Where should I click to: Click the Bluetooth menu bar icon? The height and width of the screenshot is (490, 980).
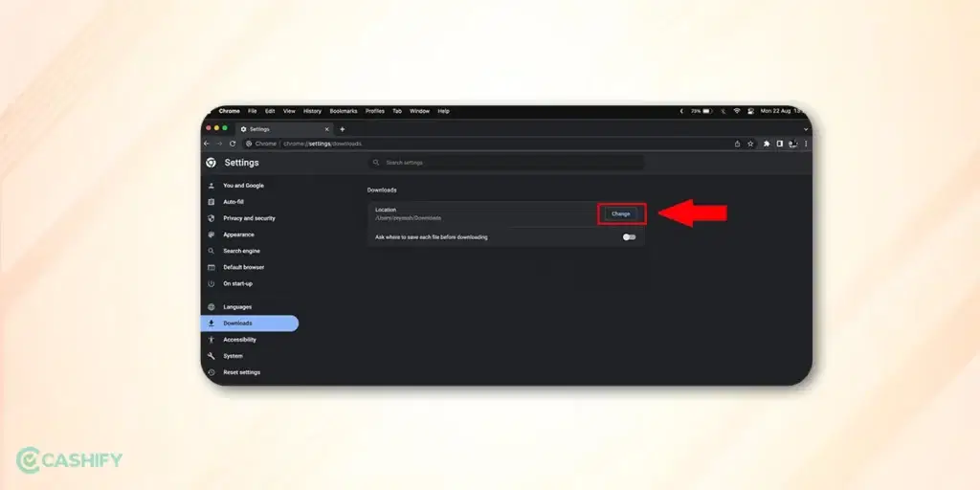[724, 111]
